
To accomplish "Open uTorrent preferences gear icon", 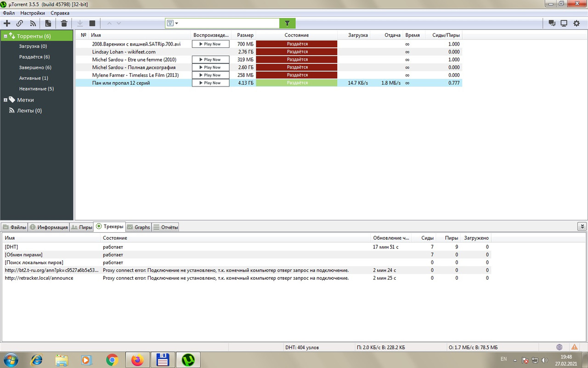I will [576, 23].
